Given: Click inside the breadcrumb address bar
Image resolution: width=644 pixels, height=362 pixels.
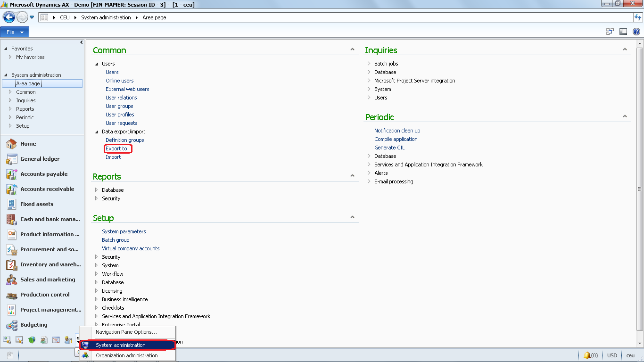Looking at the screenshot, I should 335,17.
